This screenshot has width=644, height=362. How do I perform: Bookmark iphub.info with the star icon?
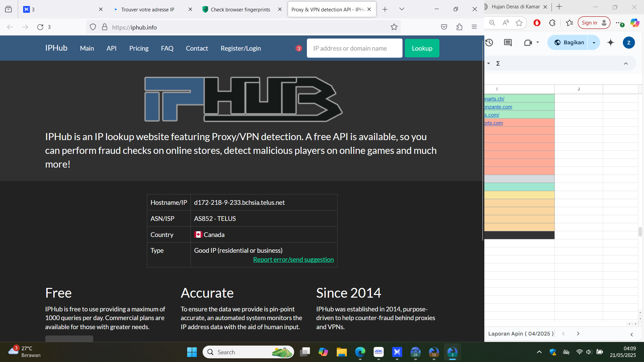pyautogui.click(x=394, y=27)
